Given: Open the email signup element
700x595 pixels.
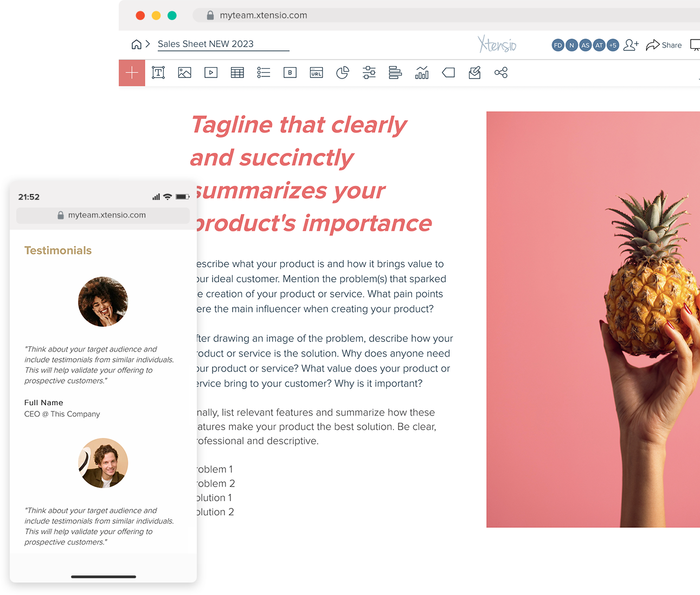Looking at the screenshot, I should point(474,72).
